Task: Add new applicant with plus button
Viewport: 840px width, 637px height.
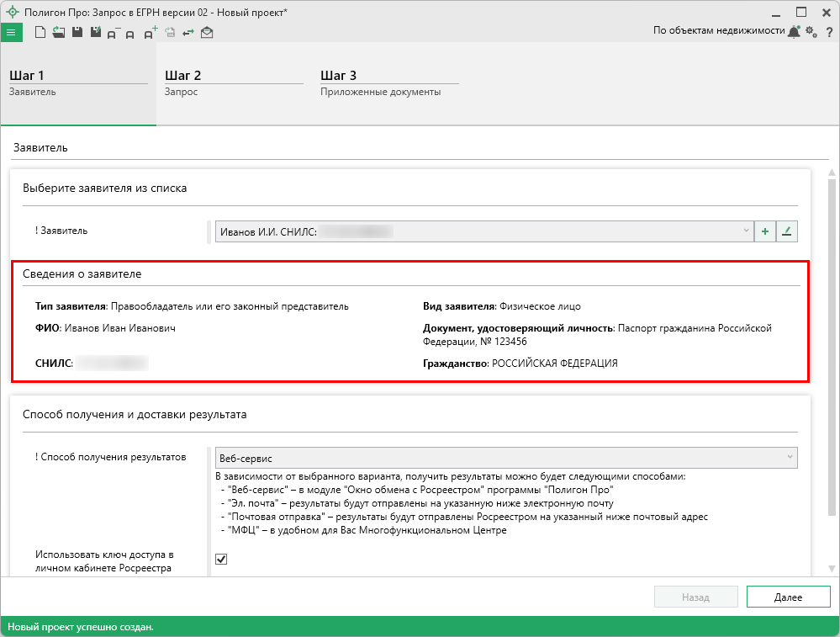Action: click(765, 231)
